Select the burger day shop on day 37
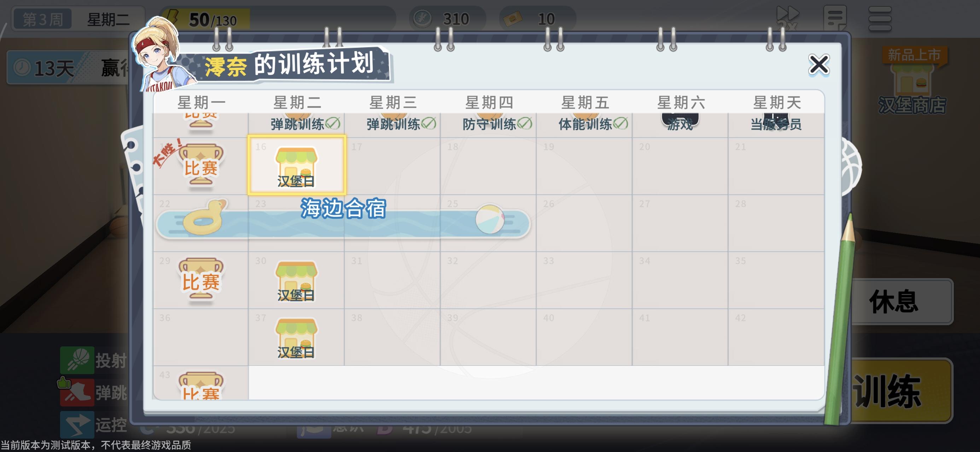980x452 pixels. click(x=296, y=338)
